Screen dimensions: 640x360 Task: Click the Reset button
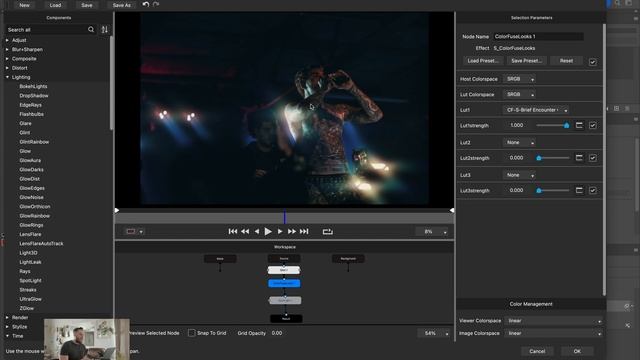coord(566,61)
